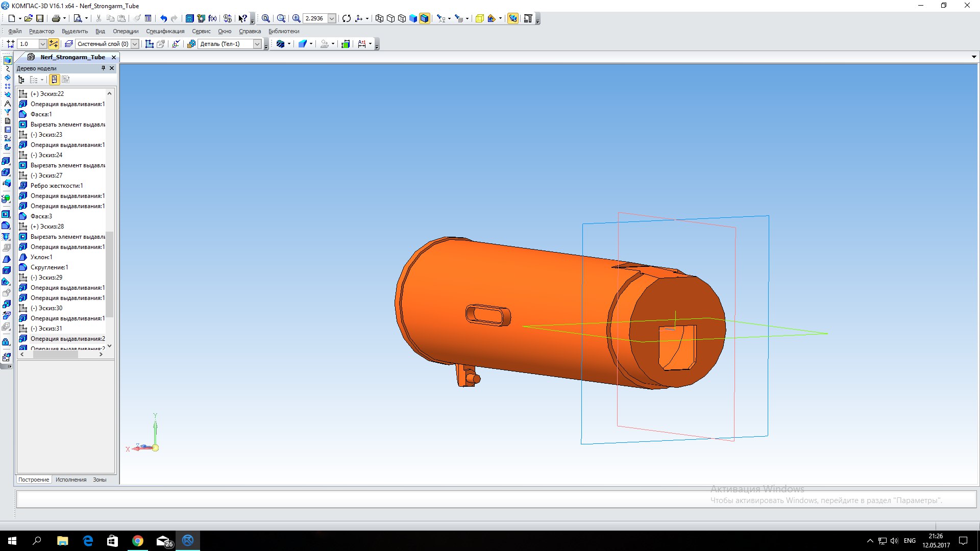Screen dimensions: 980x551
Task: Expand the orientation dropdown arrow
Action: (x=367, y=18)
